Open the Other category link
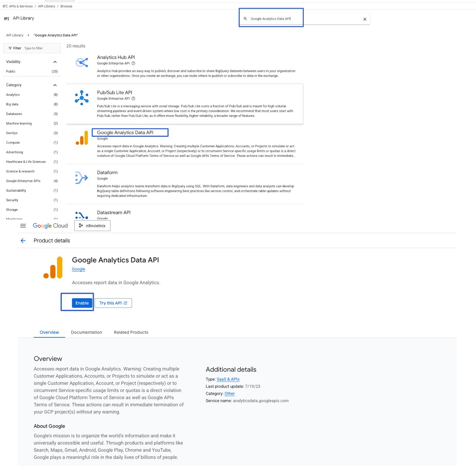476x466 pixels. 230,393
